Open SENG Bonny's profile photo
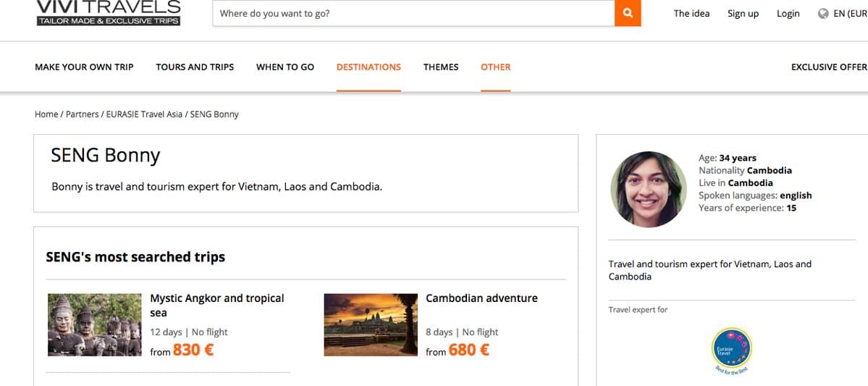Screen dimensions: 868x386 [649, 189]
